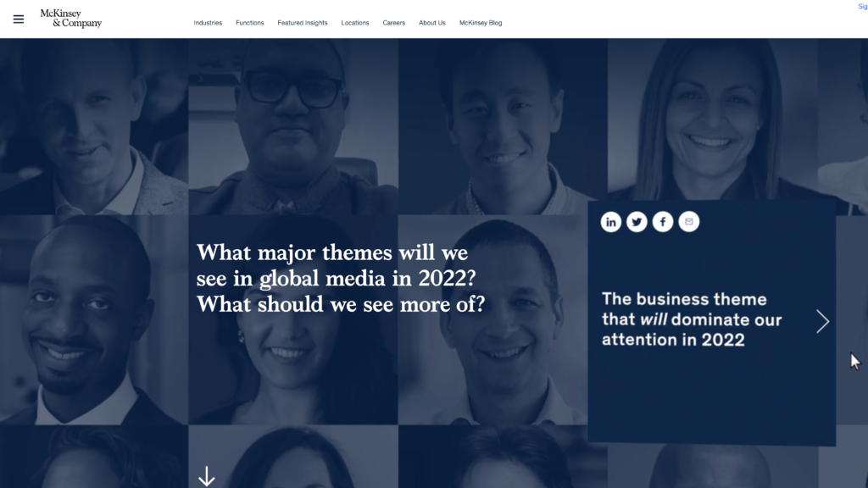Open the About Us menu
Image resolution: width=868 pixels, height=488 pixels.
pos(431,23)
